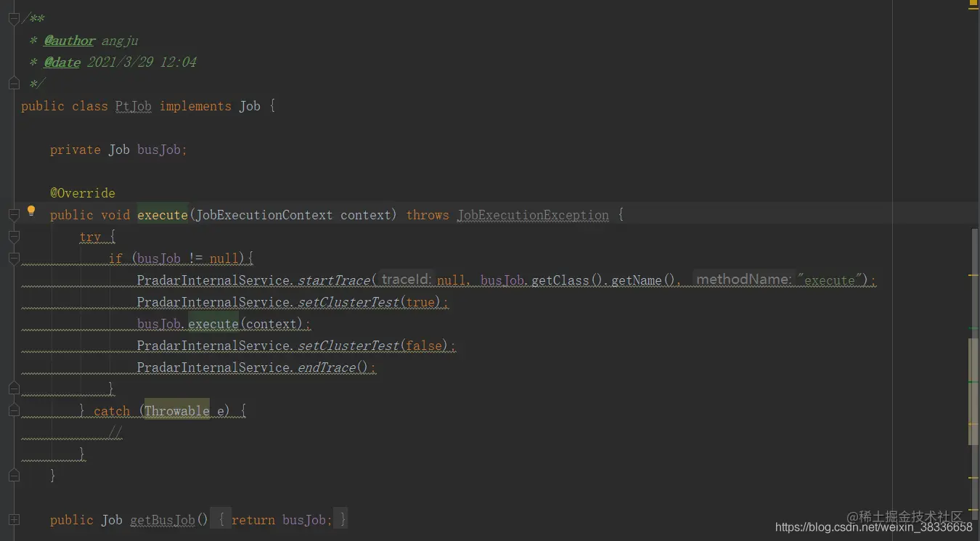
Task: Click the yellow lightbulb quick-fix icon
Action: (x=31, y=211)
